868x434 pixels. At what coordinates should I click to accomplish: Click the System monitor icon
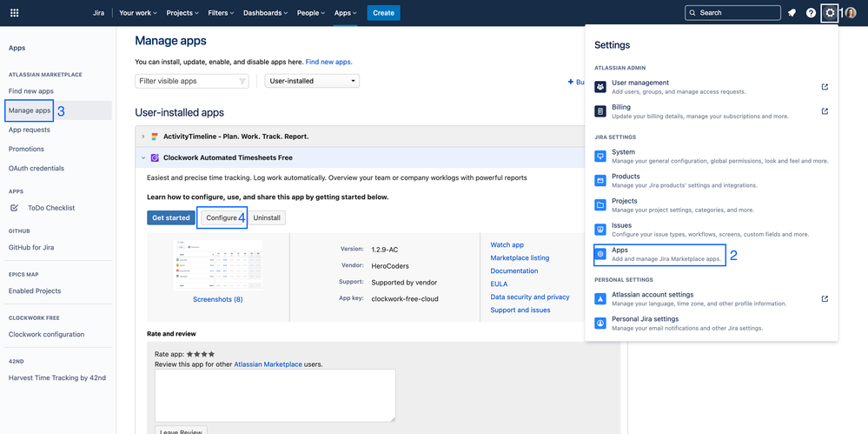(x=600, y=157)
